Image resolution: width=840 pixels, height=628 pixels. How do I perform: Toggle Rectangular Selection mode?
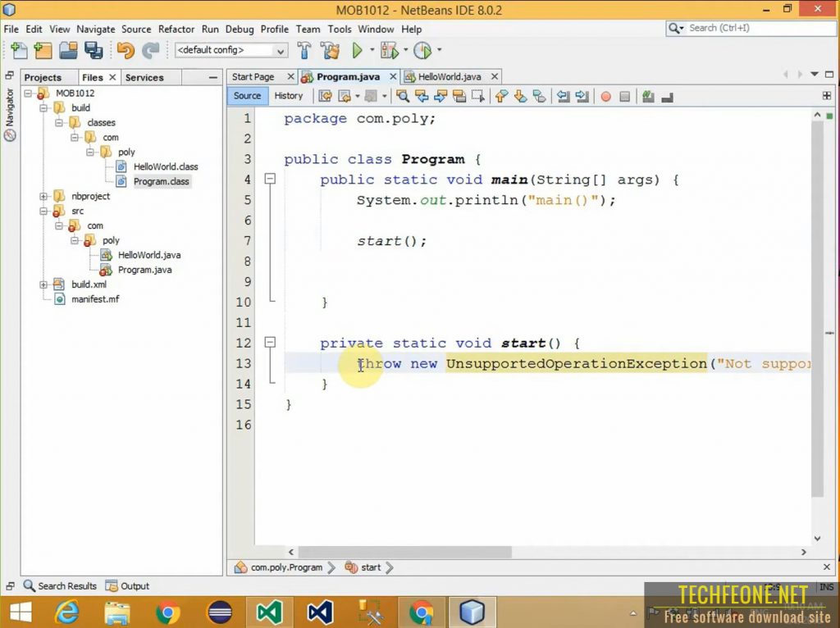pyautogui.click(x=478, y=97)
